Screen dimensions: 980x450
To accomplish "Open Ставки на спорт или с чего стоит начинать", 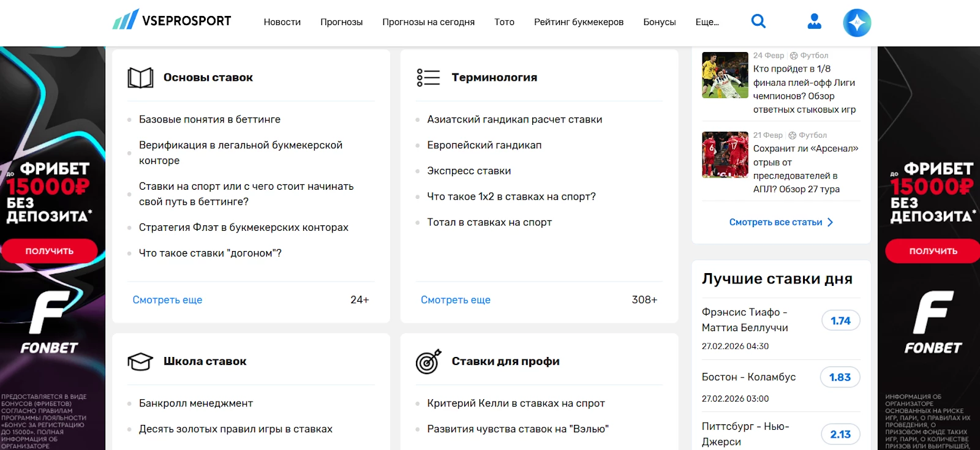I will tap(246, 193).
